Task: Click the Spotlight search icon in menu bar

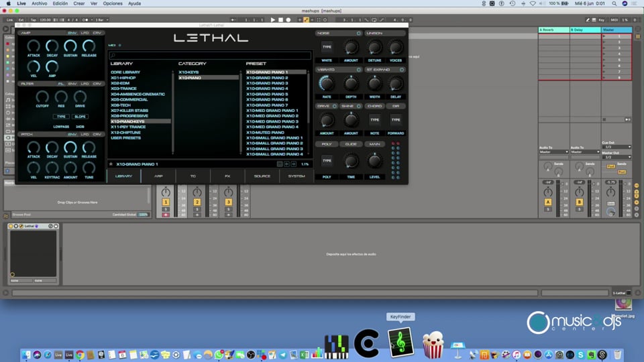Action: [x=614, y=3]
